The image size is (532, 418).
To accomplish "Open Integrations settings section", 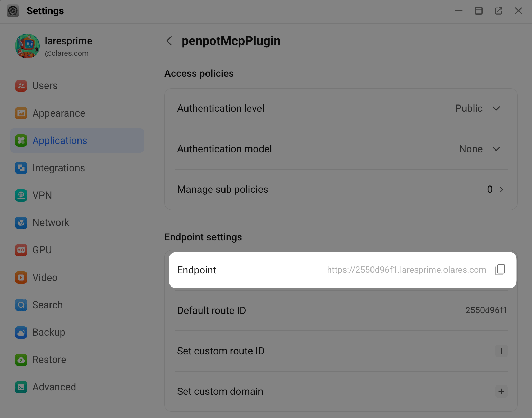I will point(77,168).
